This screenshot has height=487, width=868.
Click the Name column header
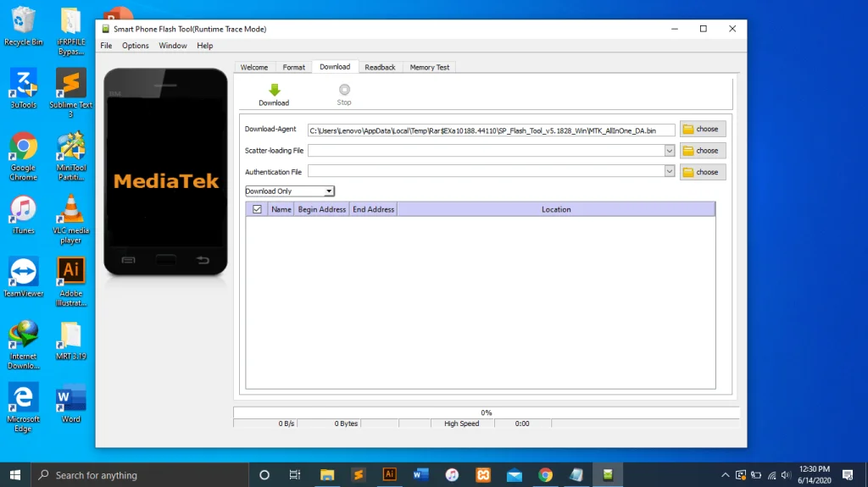point(281,209)
